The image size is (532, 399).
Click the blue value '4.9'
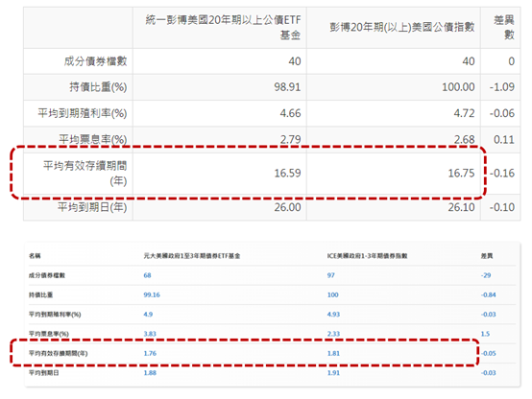point(148,315)
